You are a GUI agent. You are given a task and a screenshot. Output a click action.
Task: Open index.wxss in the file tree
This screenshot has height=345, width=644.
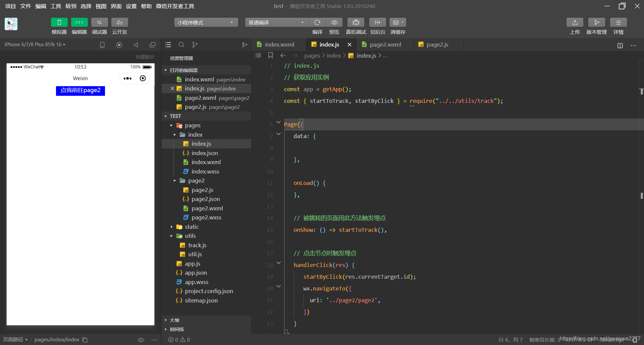[x=206, y=171]
